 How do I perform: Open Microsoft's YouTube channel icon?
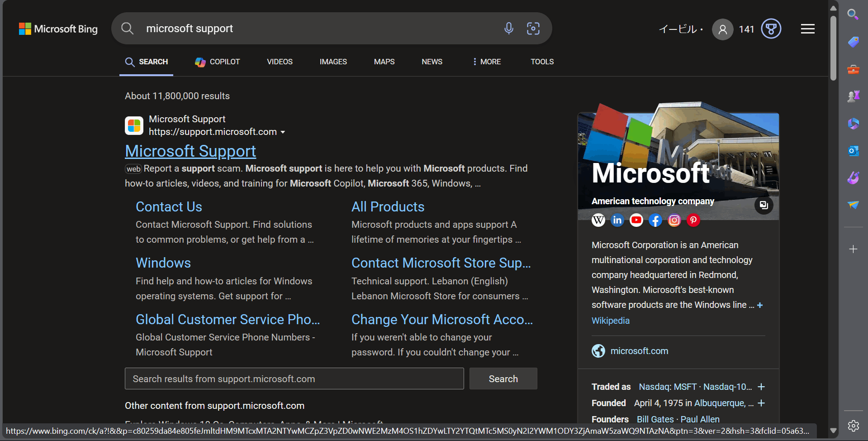click(636, 220)
